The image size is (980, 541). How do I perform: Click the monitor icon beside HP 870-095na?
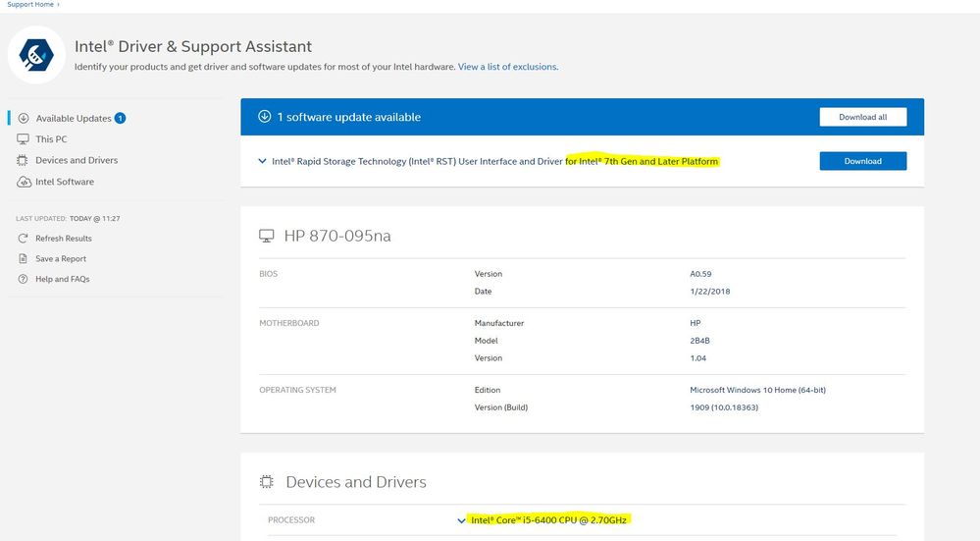pos(267,236)
